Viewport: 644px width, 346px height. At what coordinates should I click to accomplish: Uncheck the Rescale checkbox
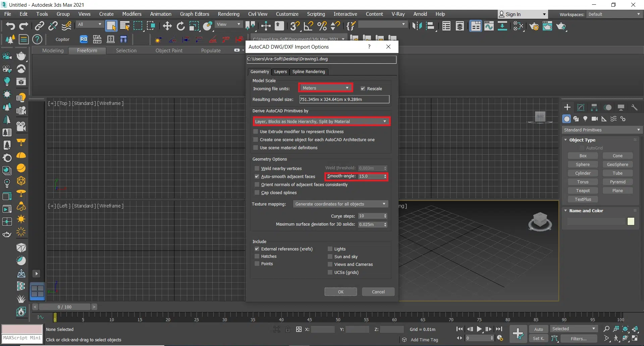pyautogui.click(x=363, y=89)
